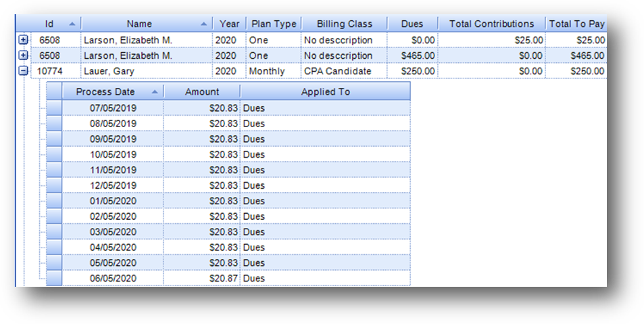
Task: Click the Applied To column header
Action: (325, 92)
